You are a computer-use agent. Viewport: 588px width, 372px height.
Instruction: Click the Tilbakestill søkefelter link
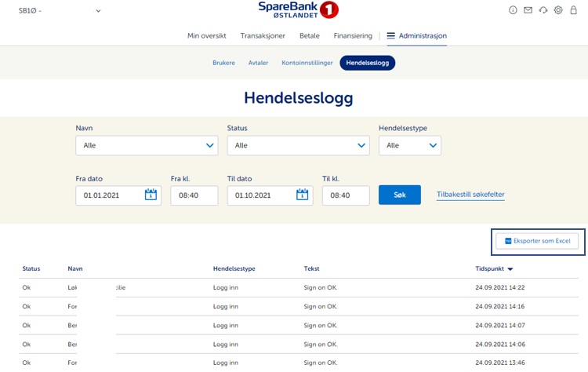tap(470, 195)
